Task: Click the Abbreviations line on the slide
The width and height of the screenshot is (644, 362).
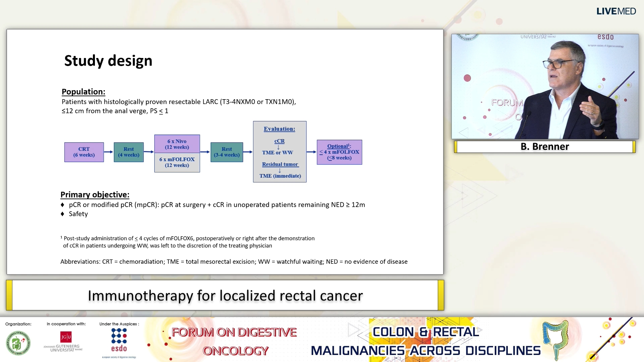Action: [234, 262]
